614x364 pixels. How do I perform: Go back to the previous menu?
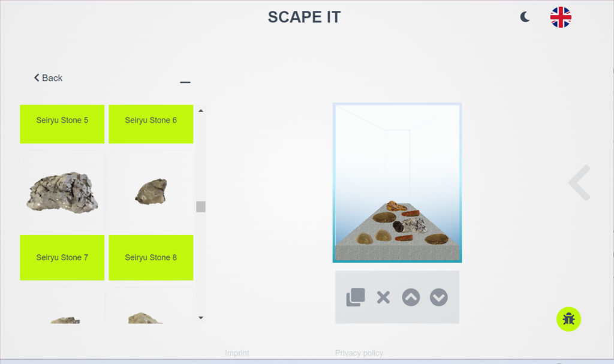[48, 78]
